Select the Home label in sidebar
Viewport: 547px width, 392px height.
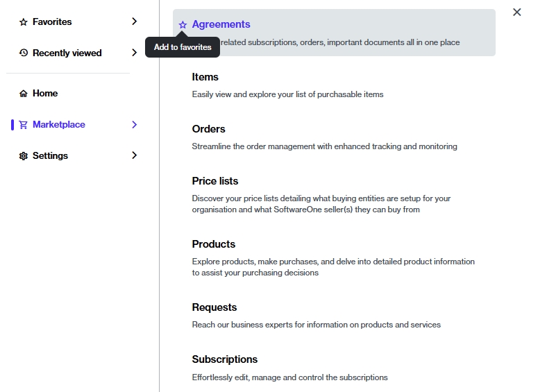point(45,94)
